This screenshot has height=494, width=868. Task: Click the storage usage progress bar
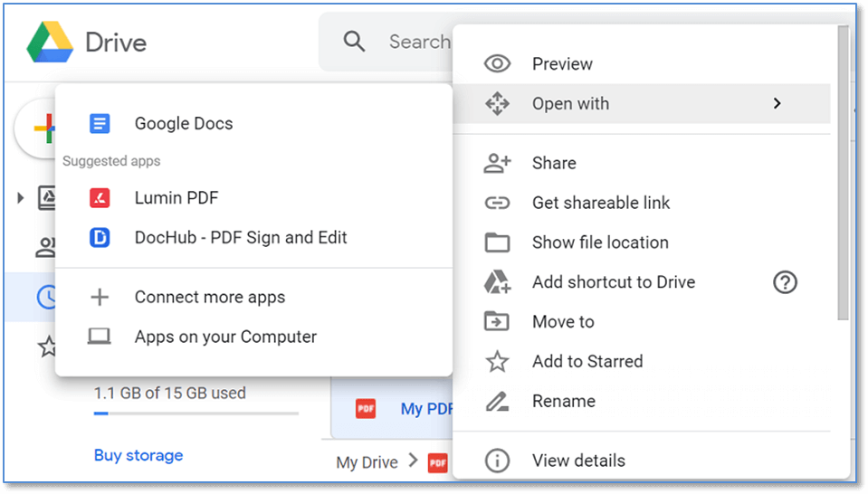[196, 413]
